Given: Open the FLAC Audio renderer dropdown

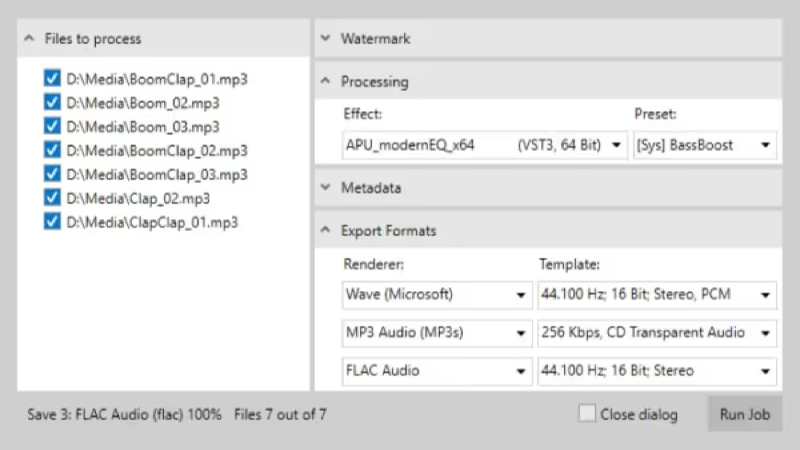Looking at the screenshot, I should tap(437, 371).
